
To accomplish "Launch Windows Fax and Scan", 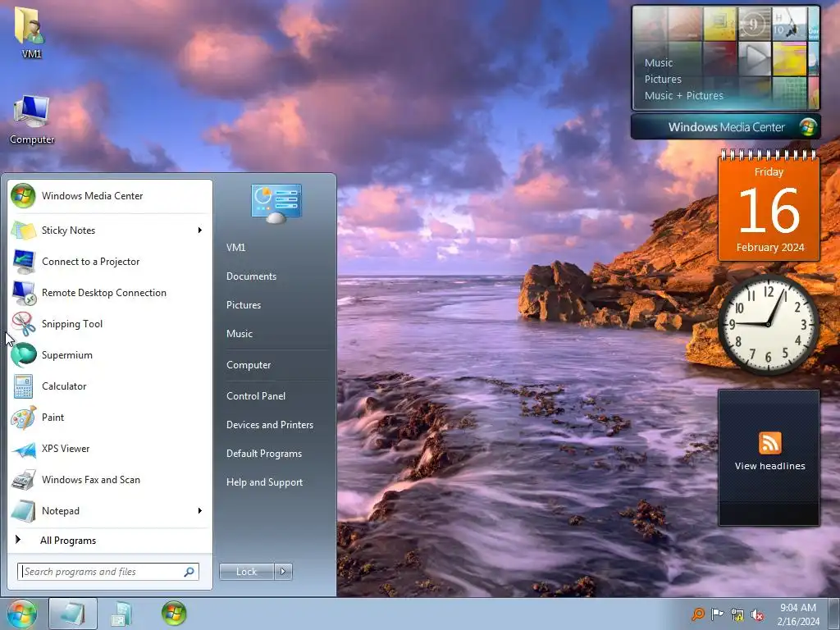I will [110, 479].
